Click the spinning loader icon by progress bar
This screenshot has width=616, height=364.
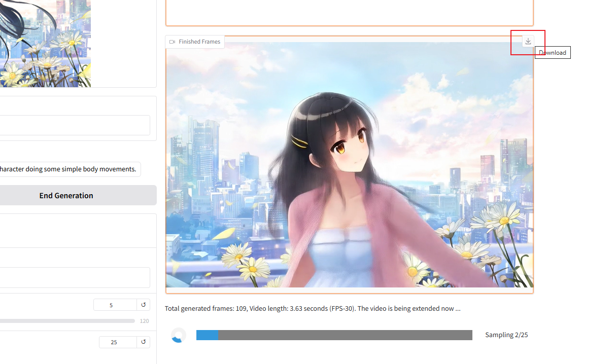[178, 335]
